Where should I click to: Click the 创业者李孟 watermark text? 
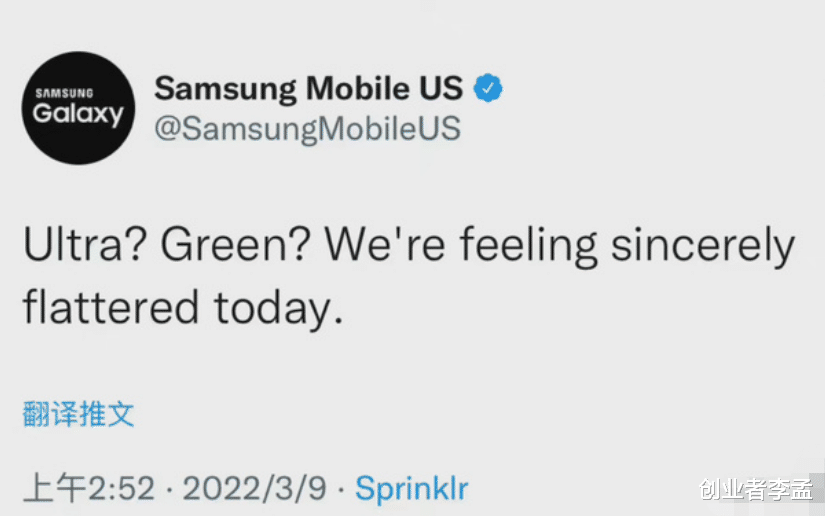pyautogui.click(x=756, y=490)
